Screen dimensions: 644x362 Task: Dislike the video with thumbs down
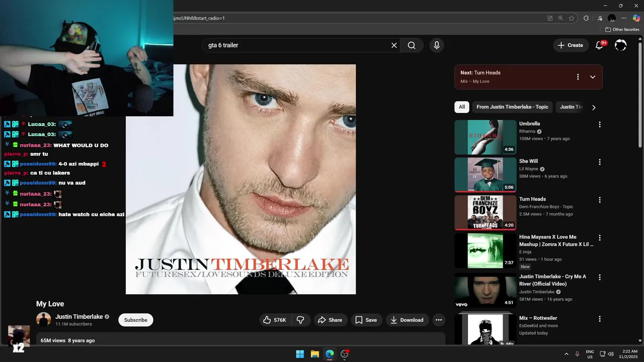[300, 320]
